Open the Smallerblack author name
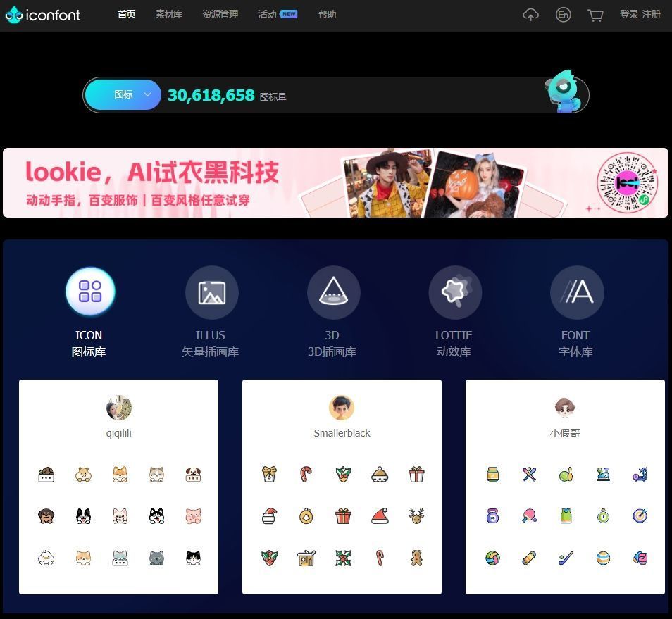Viewport: 672px width, 619px height. pos(342,433)
